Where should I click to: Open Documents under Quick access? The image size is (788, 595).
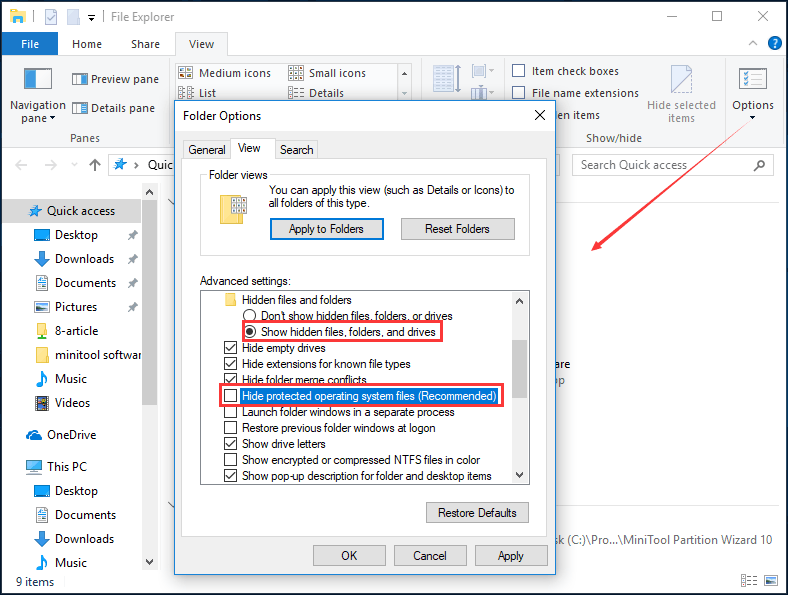[85, 283]
